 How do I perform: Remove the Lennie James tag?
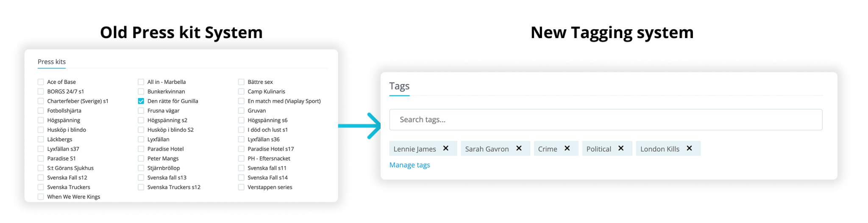click(x=445, y=148)
